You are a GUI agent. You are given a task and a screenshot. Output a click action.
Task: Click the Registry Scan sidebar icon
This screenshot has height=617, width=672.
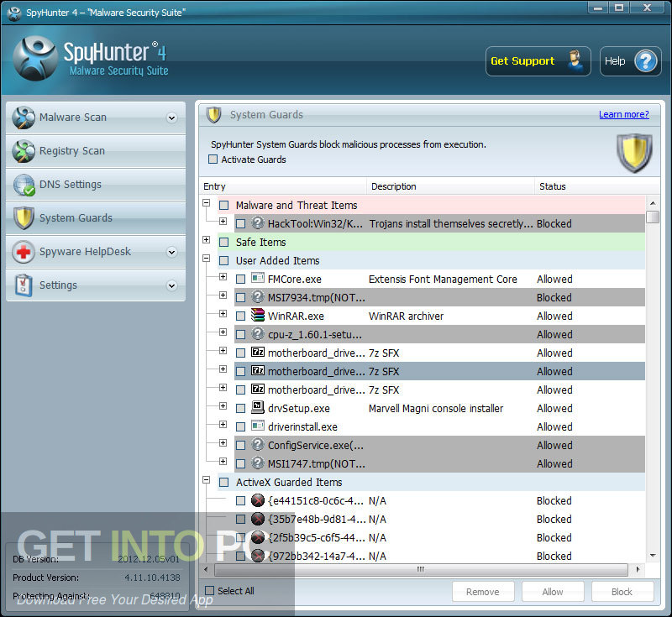(24, 151)
